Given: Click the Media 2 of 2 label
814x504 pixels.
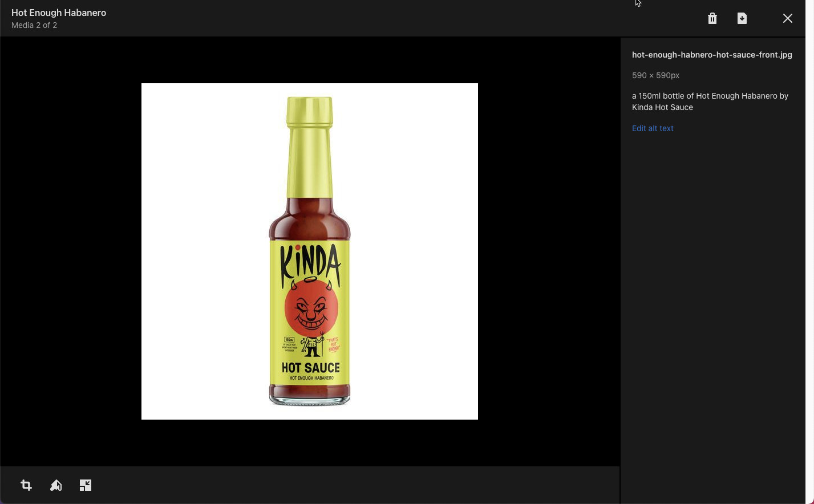Looking at the screenshot, I should pos(34,25).
